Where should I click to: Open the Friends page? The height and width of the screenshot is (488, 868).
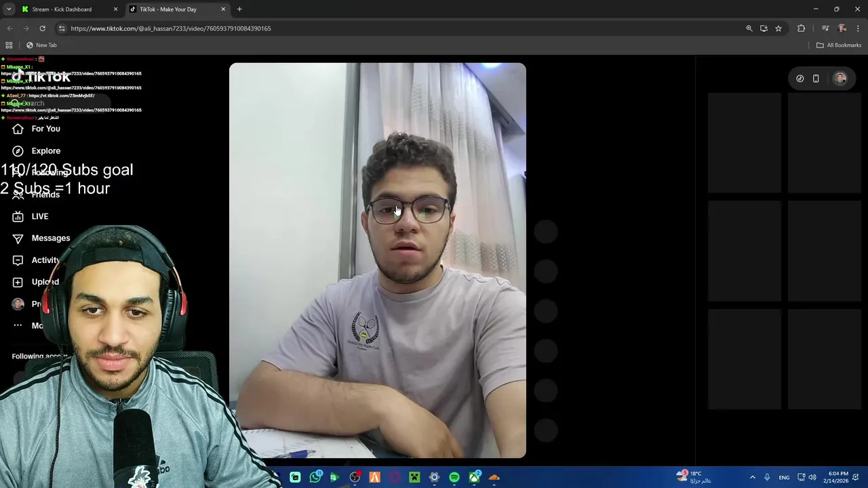37,195
